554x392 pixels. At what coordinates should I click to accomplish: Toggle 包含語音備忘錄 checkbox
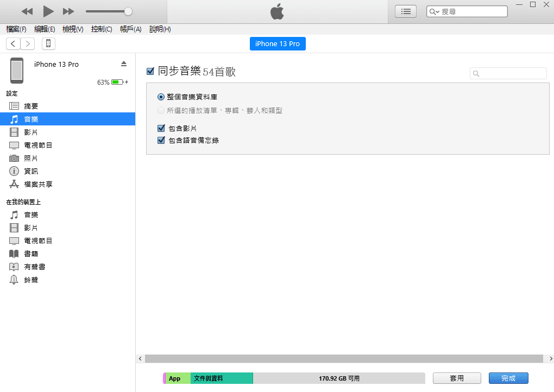(161, 140)
